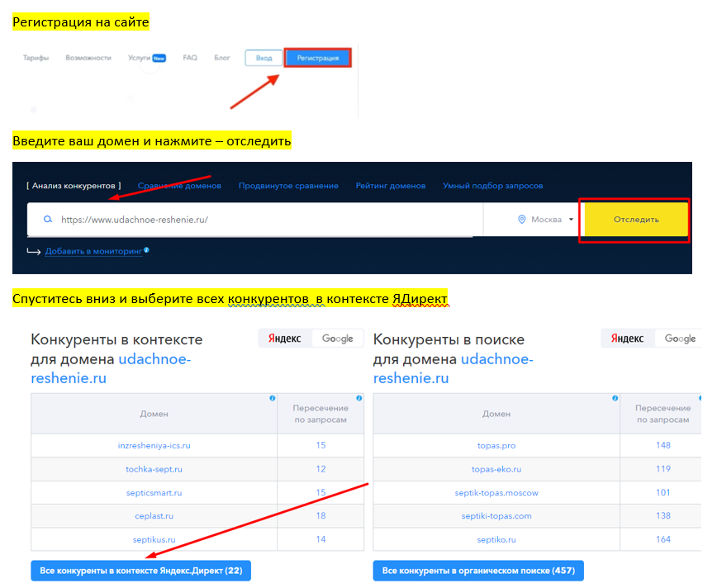The height and width of the screenshot is (588, 717).
Task: Click the Добавить в мониторинг link
Action: tap(93, 252)
